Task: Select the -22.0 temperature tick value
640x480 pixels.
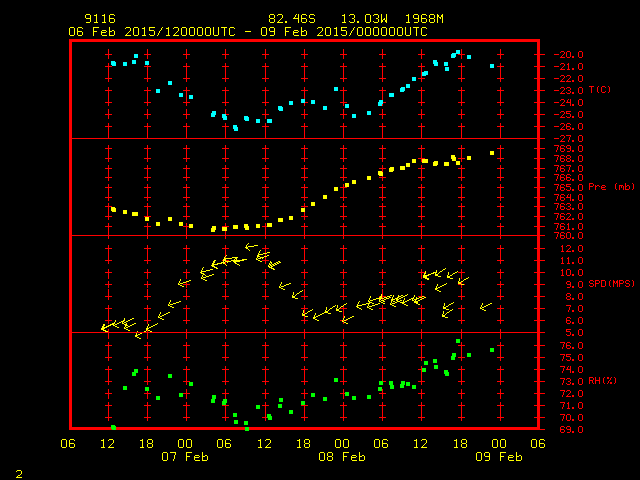Action: (568, 79)
